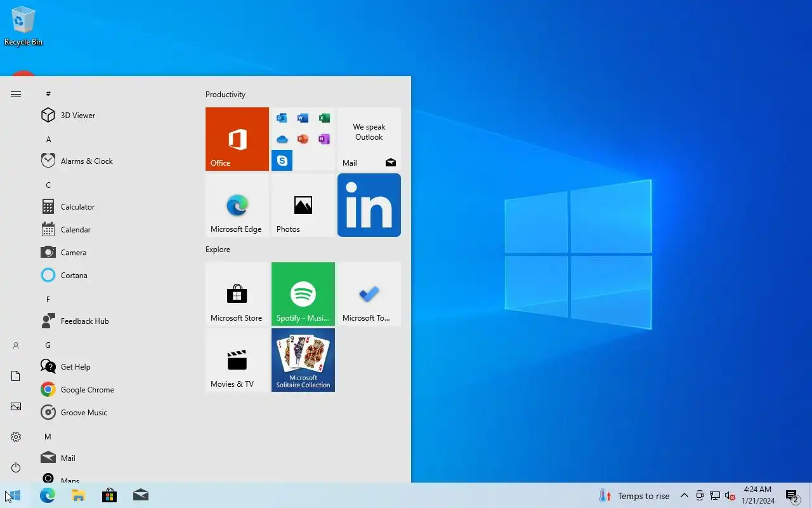Click the network tray icon
The width and height of the screenshot is (812, 508).
(x=715, y=496)
